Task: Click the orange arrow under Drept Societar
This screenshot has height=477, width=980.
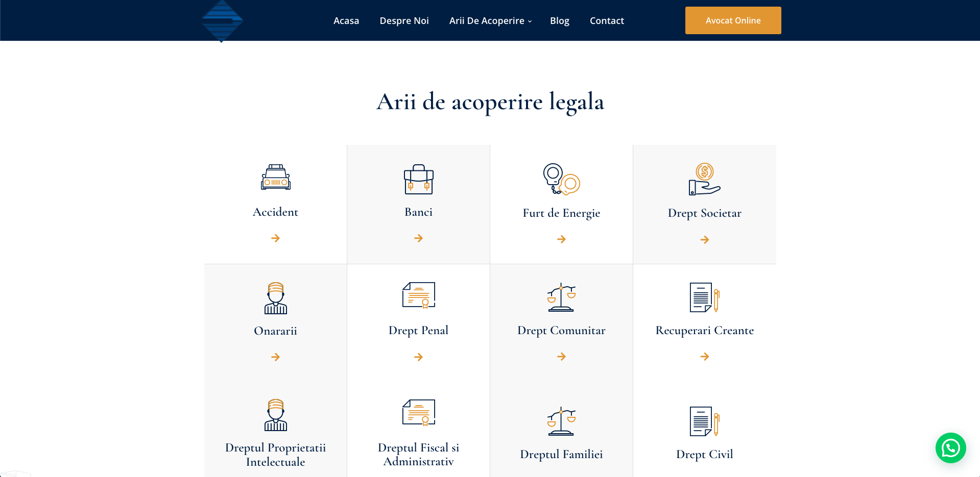Action: [x=705, y=240]
